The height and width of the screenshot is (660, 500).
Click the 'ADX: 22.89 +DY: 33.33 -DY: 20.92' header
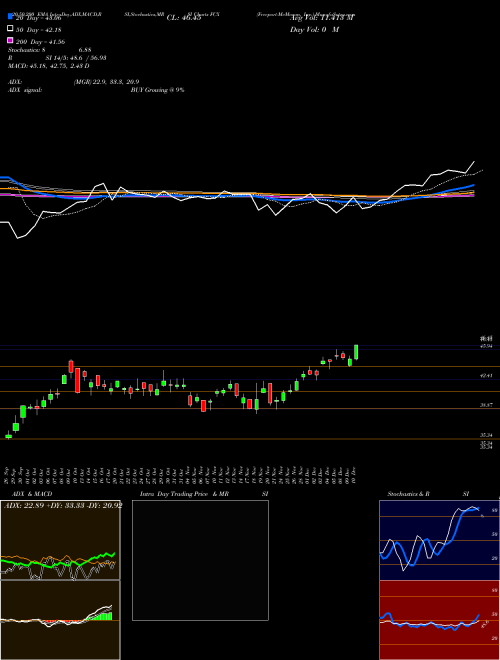tap(63, 505)
